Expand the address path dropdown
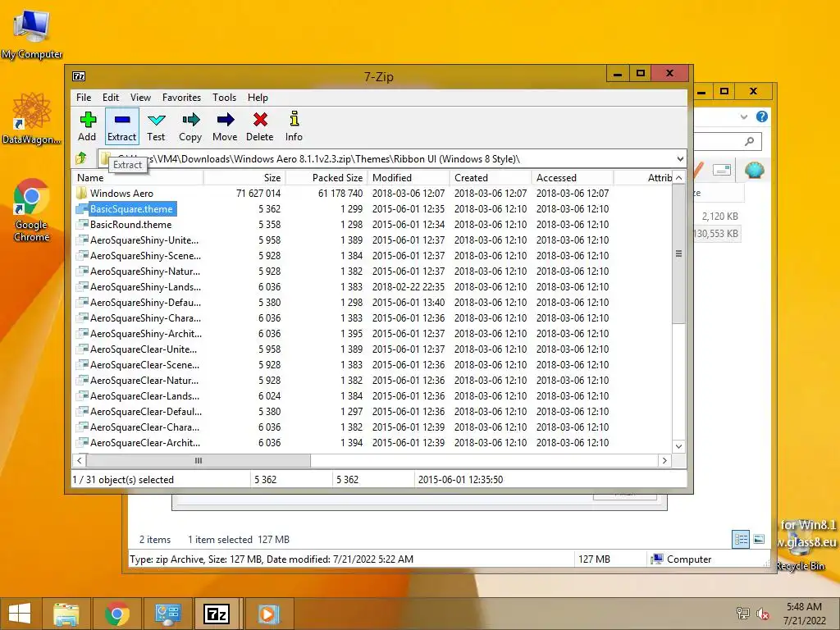 [680, 158]
